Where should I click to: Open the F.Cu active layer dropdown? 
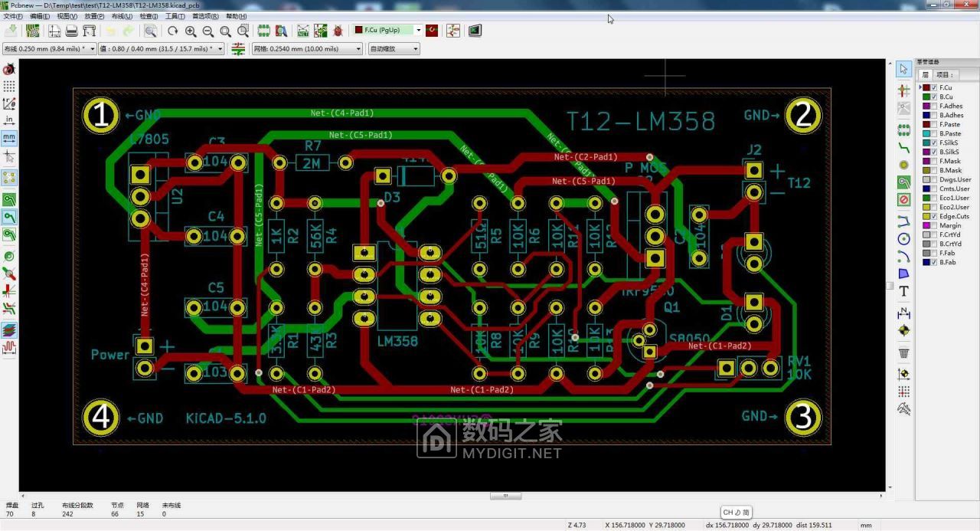(x=387, y=31)
